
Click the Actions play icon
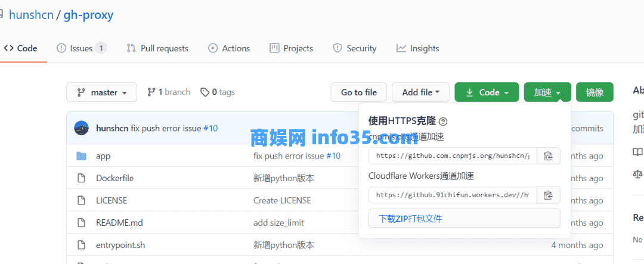(x=213, y=48)
